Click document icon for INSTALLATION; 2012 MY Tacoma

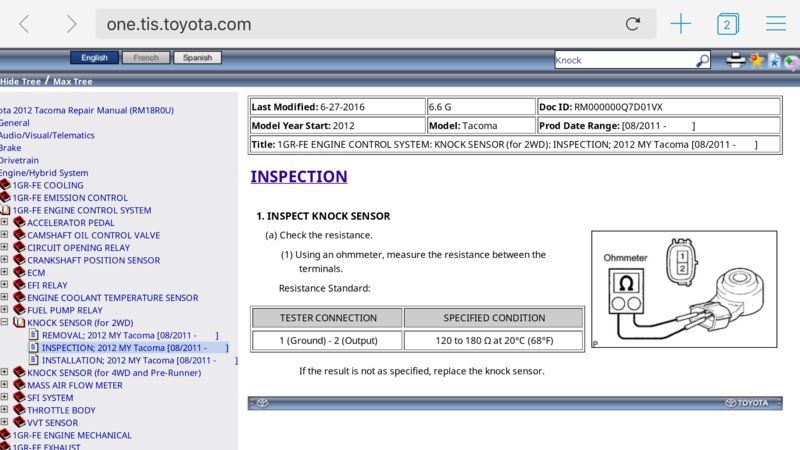34,360
